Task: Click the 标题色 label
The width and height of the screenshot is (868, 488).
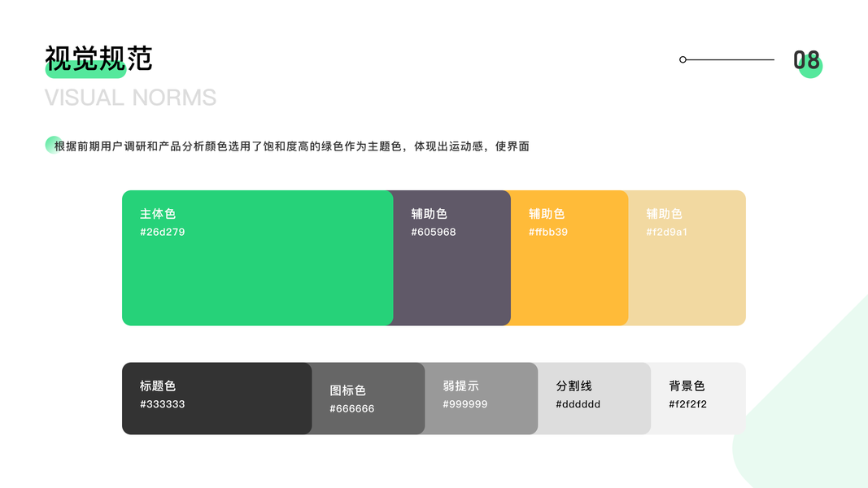Action: click(158, 386)
